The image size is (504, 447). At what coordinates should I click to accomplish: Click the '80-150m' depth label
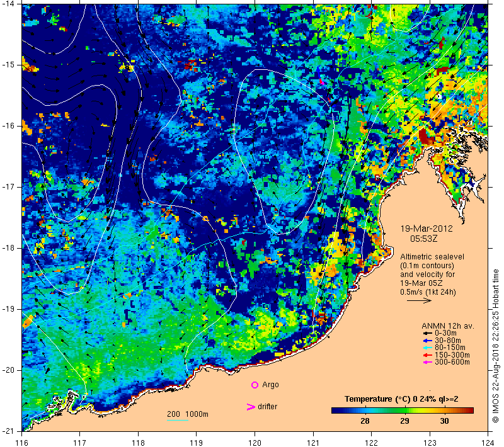(450, 348)
